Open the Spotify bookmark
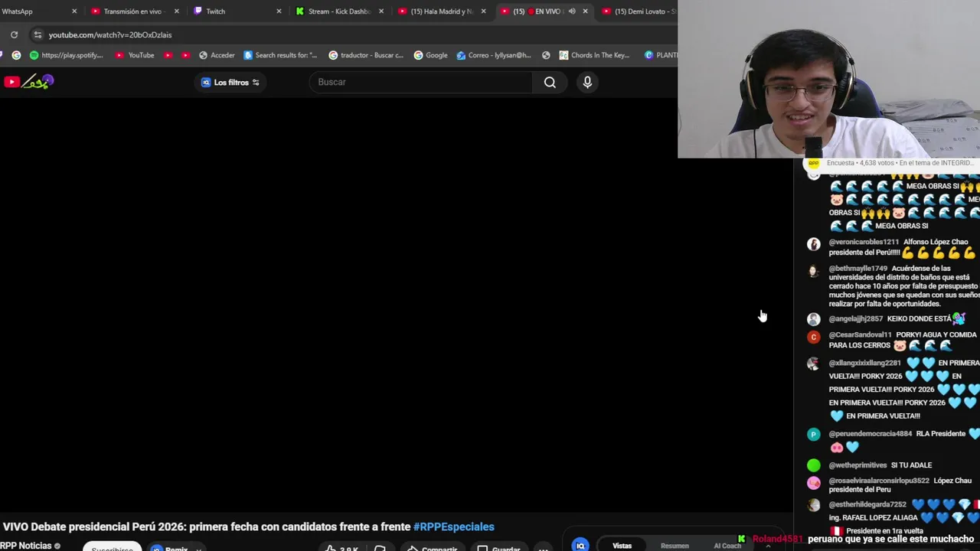This screenshot has width=980, height=551. point(66,55)
